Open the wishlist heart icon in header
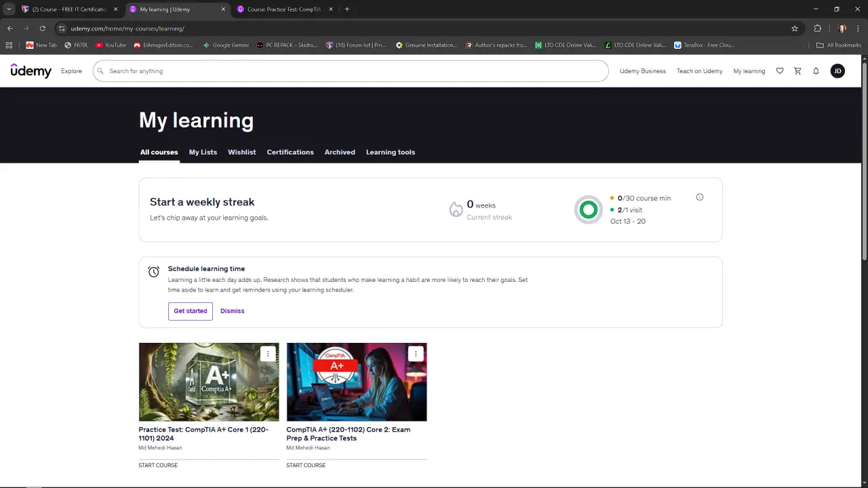Screen dimensions: 868x488 tap(780, 71)
